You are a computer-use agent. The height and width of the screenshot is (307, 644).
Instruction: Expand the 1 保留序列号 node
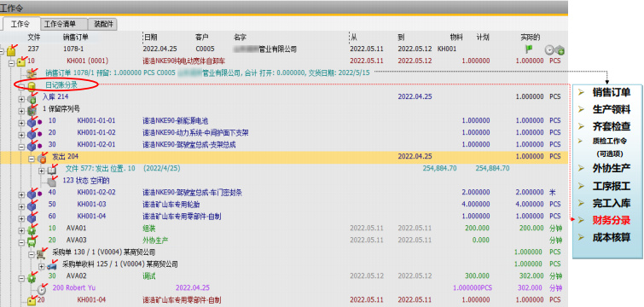[x=21, y=111]
